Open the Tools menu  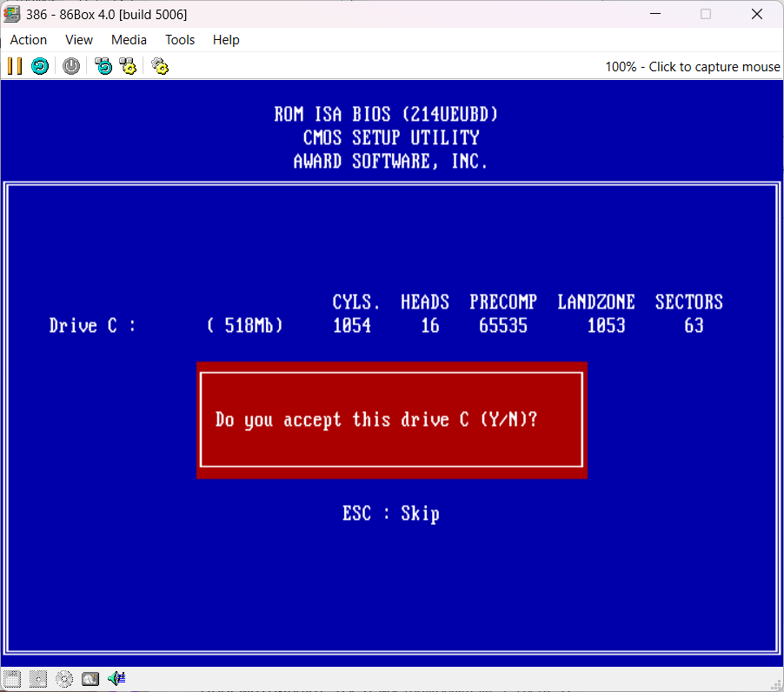coord(180,40)
